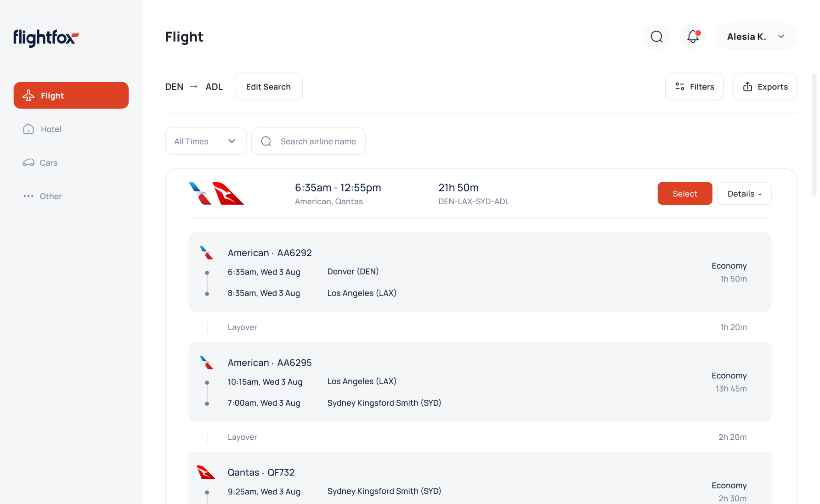Click the Search airline name field
This screenshot has width=820, height=504.
pos(318,141)
